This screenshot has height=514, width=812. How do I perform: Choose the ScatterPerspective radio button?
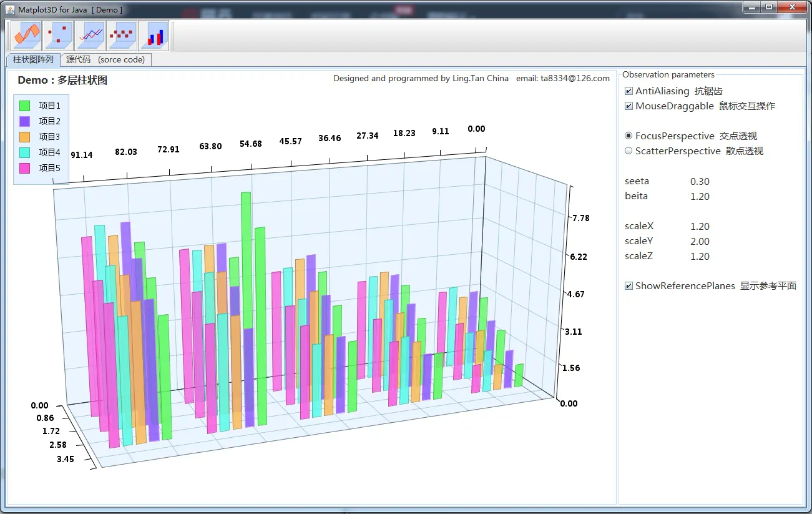coord(629,151)
